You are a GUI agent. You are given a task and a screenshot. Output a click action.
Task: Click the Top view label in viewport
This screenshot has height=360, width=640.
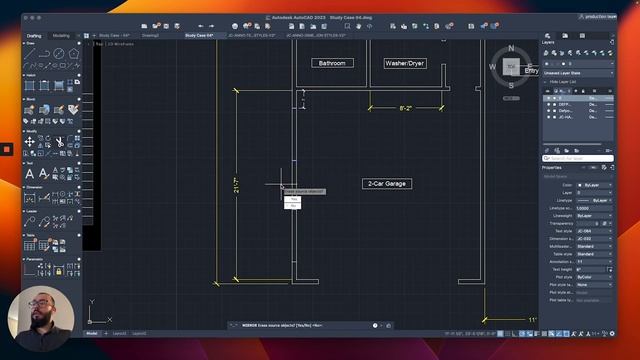tap(99, 44)
